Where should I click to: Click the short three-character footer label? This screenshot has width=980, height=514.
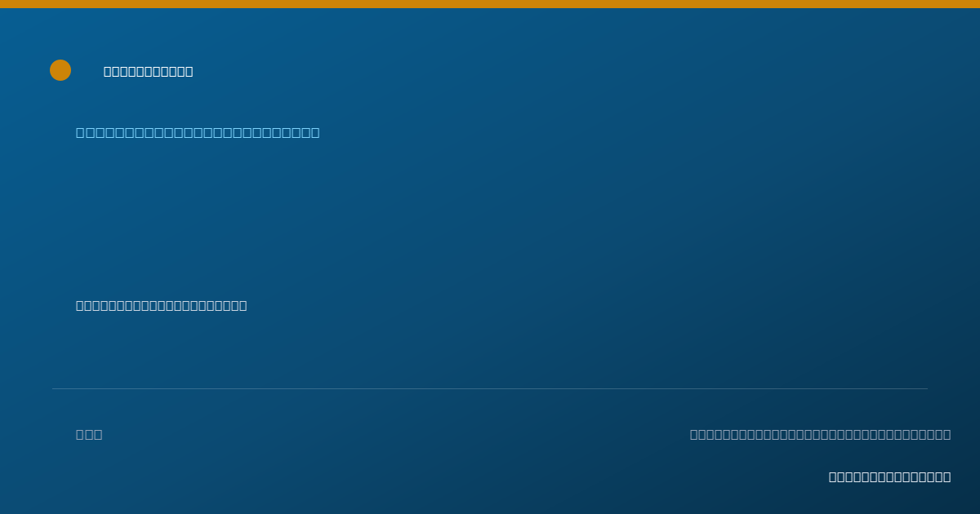89,434
